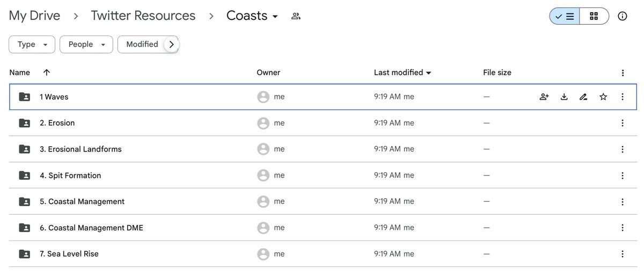The height and width of the screenshot is (276, 644).
Task: Switch to list layout view
Action: (565, 16)
